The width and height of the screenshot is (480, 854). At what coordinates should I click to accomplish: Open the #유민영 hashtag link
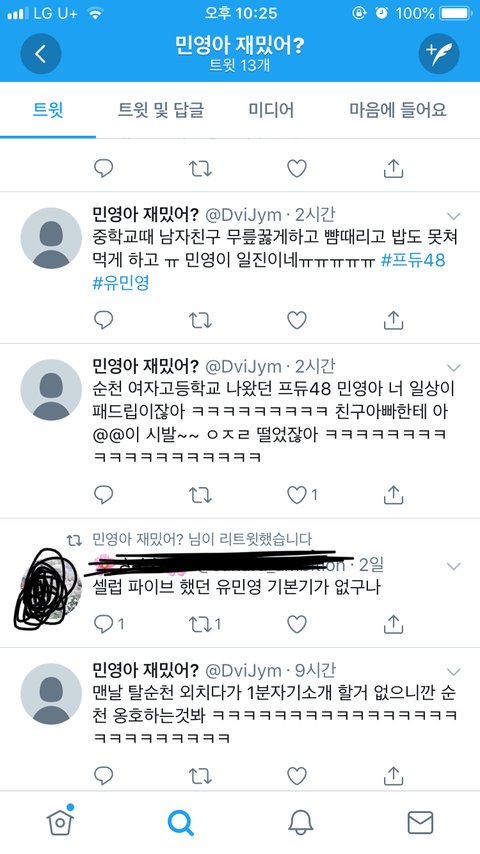click(x=121, y=283)
